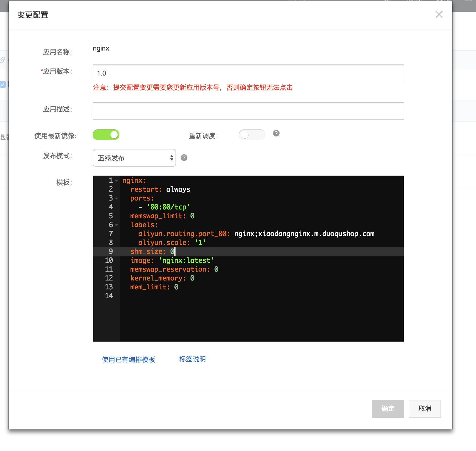Collapse the labels fold arrow at line 6

click(116, 225)
